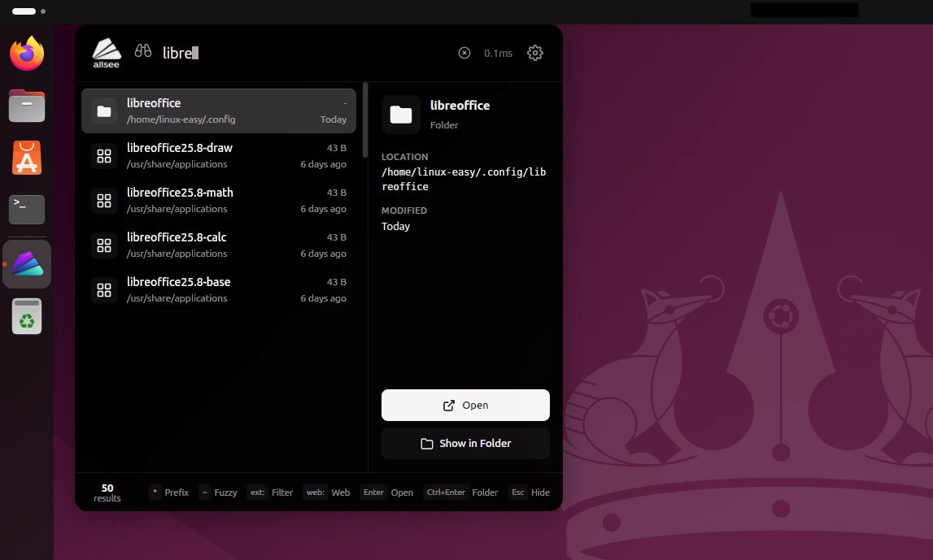Select the libreoffice25.8-math result

click(218, 200)
